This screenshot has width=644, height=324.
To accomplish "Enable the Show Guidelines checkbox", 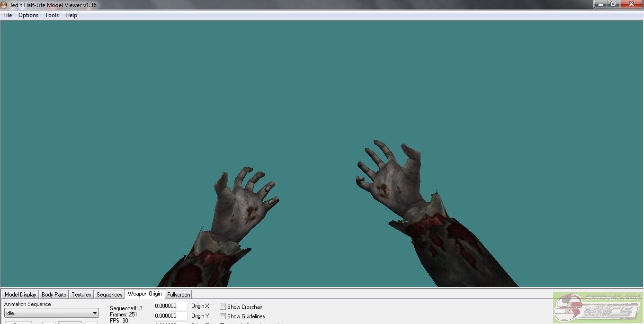I will (x=223, y=316).
